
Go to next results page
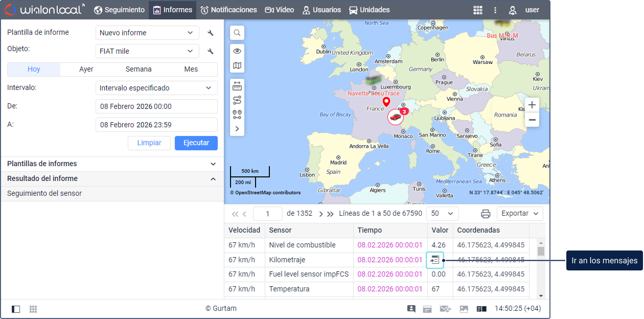(x=321, y=214)
